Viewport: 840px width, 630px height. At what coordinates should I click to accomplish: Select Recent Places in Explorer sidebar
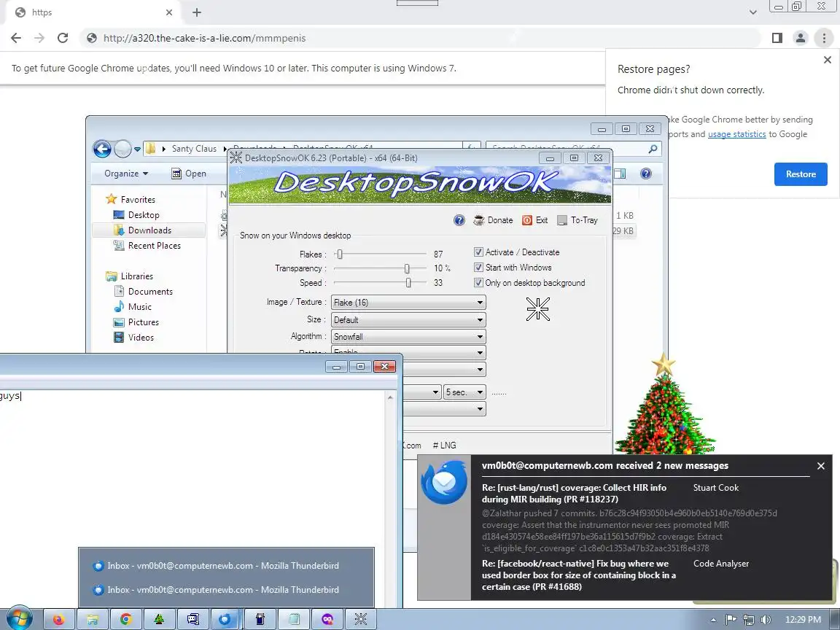tap(147, 245)
